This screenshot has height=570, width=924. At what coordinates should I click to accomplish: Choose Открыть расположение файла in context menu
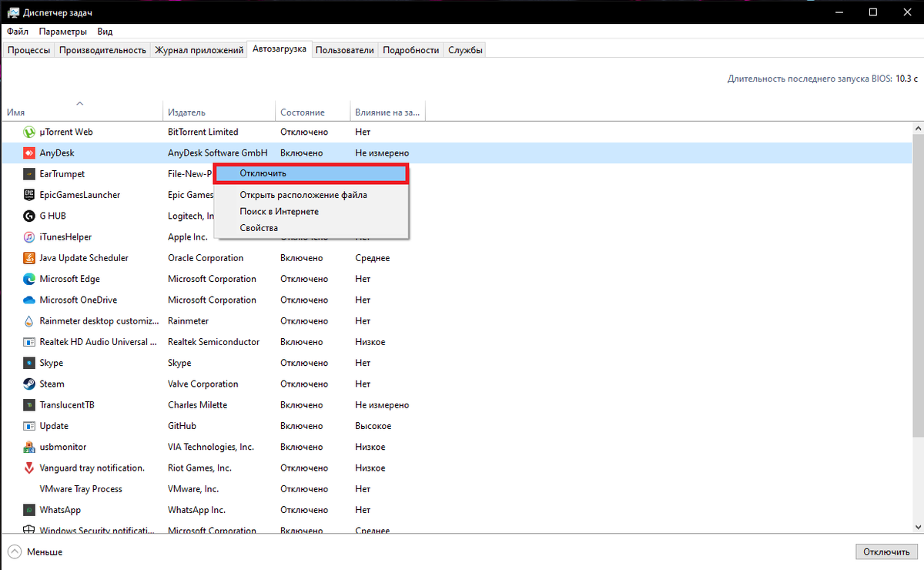coord(310,195)
